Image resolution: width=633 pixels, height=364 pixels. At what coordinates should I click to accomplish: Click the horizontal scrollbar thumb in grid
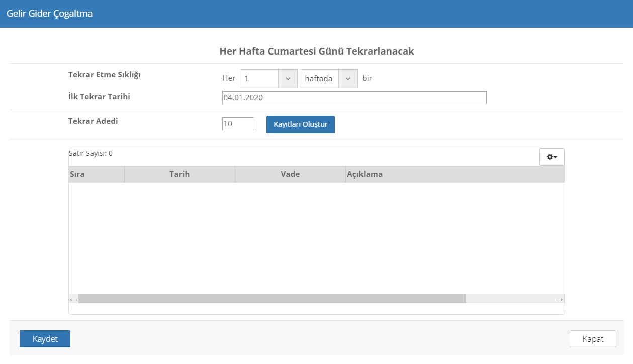pyautogui.click(x=272, y=299)
